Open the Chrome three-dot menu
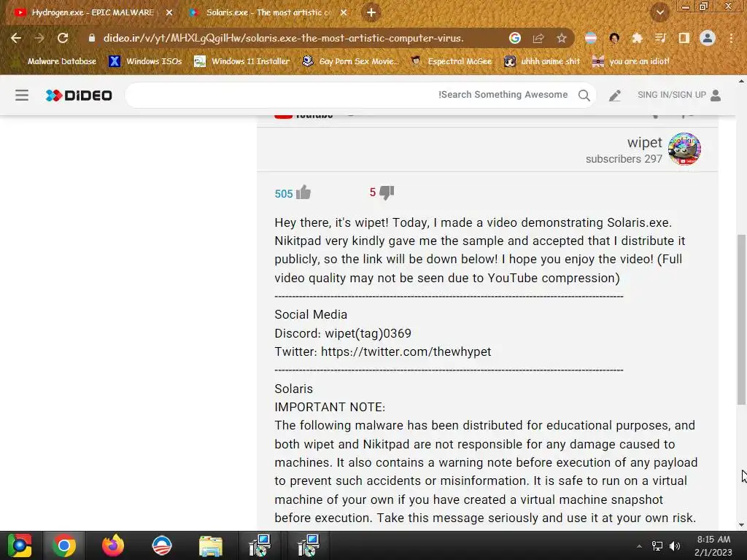Viewport: 747px width, 560px height. pos(731,38)
